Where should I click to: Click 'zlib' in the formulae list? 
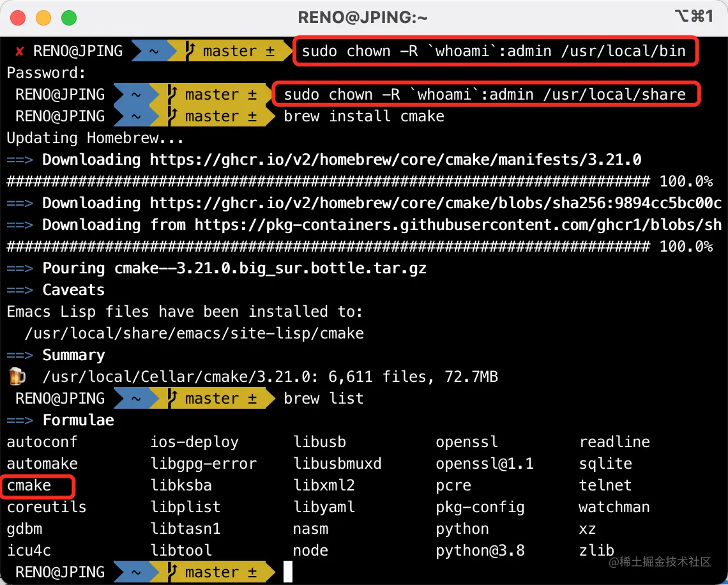click(x=596, y=551)
